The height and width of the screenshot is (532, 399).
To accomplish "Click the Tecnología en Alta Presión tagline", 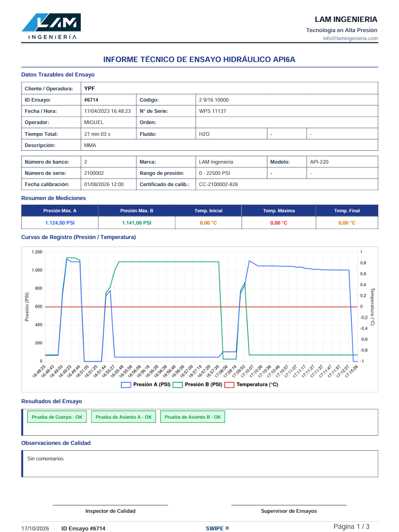I will (x=342, y=30).
